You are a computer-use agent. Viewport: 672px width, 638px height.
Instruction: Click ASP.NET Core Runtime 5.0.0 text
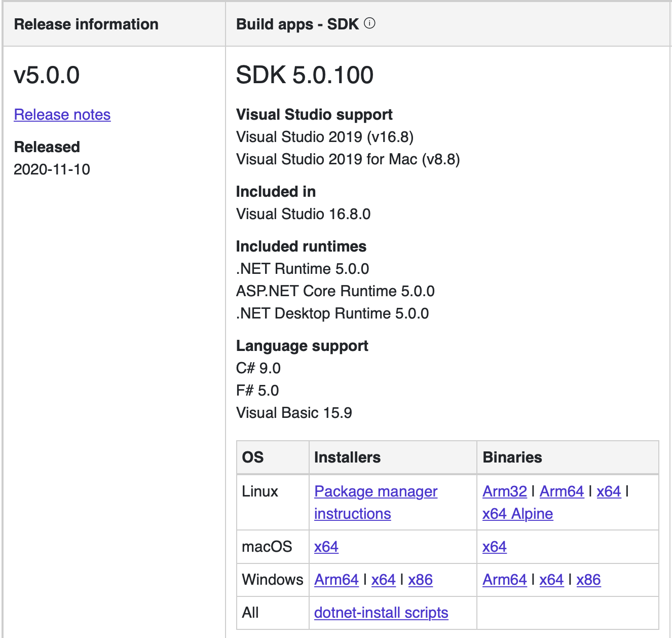point(335,291)
